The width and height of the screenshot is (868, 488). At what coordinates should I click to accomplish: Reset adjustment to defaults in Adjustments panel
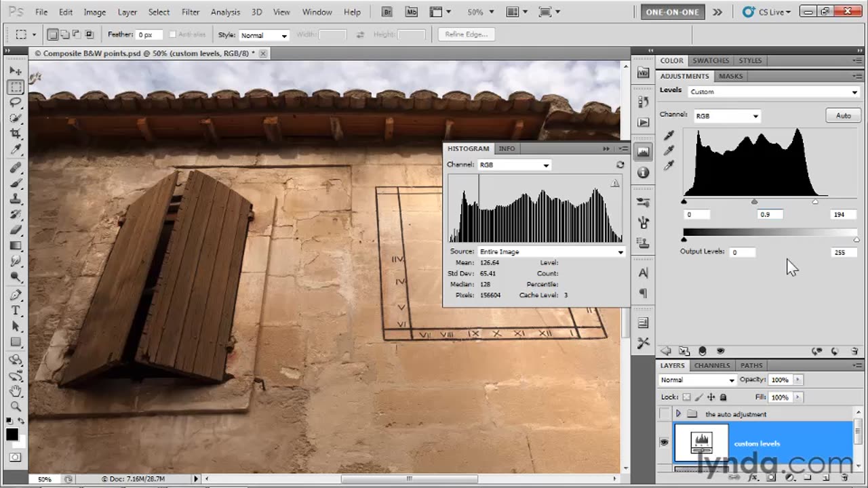pyautogui.click(x=835, y=351)
